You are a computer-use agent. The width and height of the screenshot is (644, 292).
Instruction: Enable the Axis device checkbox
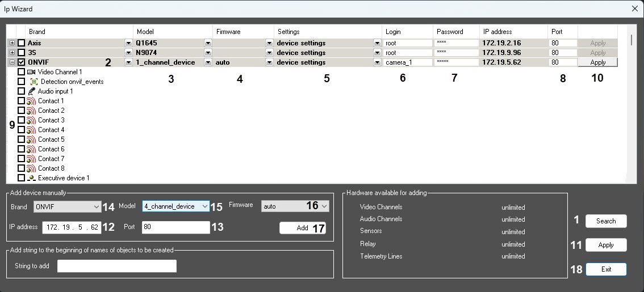[22, 43]
